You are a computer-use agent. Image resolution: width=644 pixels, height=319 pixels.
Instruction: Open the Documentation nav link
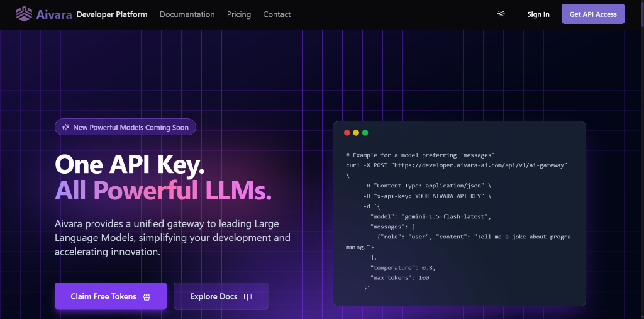point(187,14)
